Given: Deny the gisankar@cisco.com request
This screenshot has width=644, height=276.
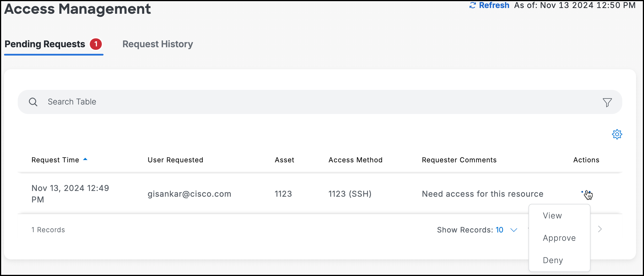Looking at the screenshot, I should tap(552, 260).
